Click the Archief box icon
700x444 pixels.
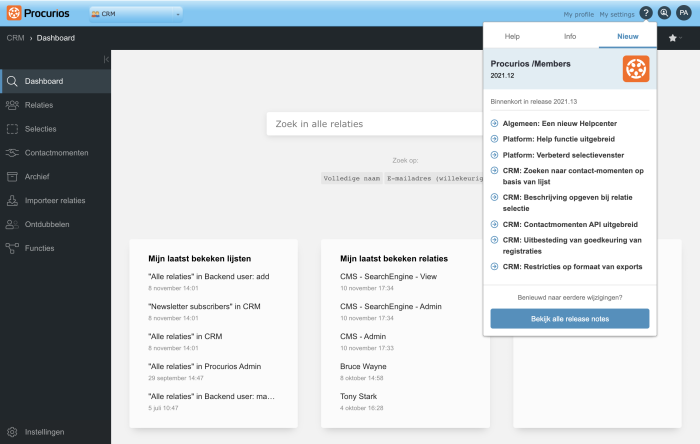12,177
